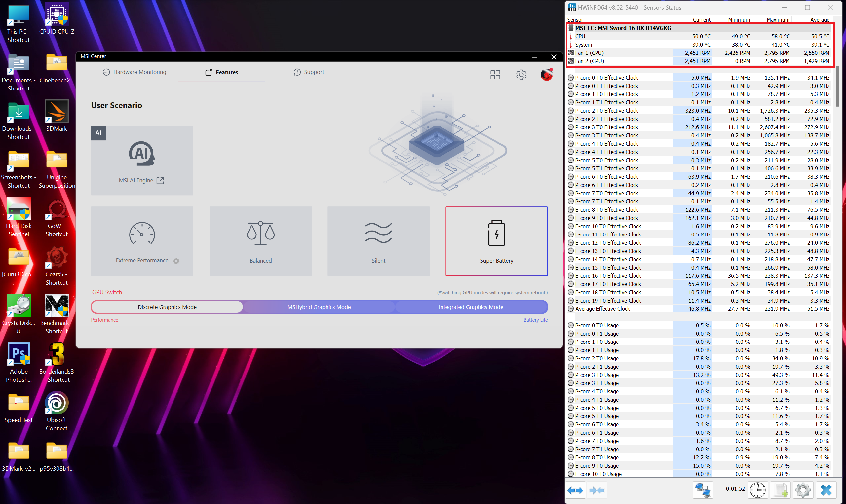Open HWiNFO sensor settings gear
Viewport: 846px width, 504px height.
pos(803,490)
